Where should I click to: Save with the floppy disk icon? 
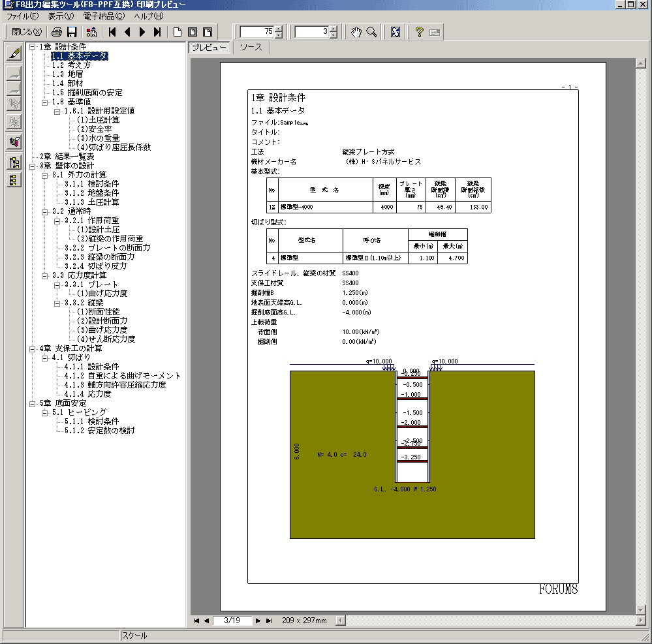pos(72,32)
